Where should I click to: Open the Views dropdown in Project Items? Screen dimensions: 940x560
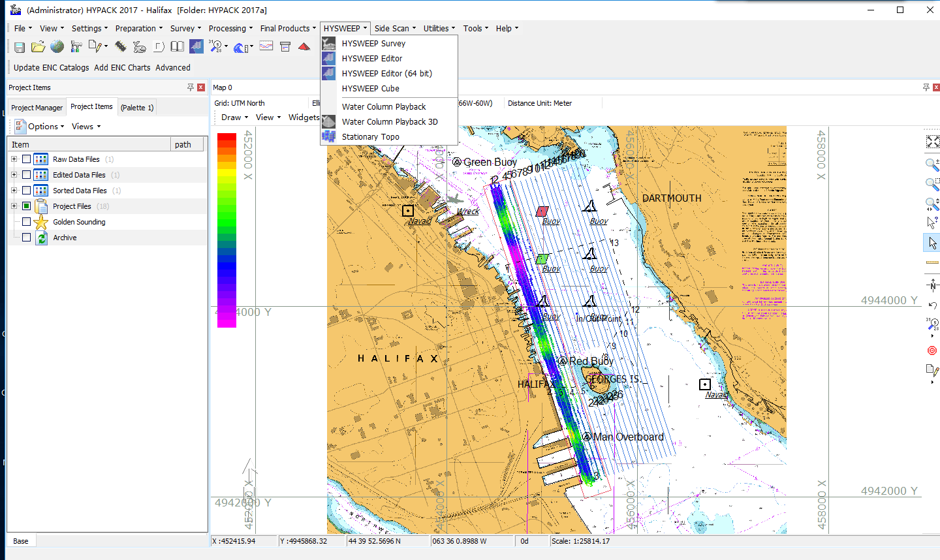point(86,127)
